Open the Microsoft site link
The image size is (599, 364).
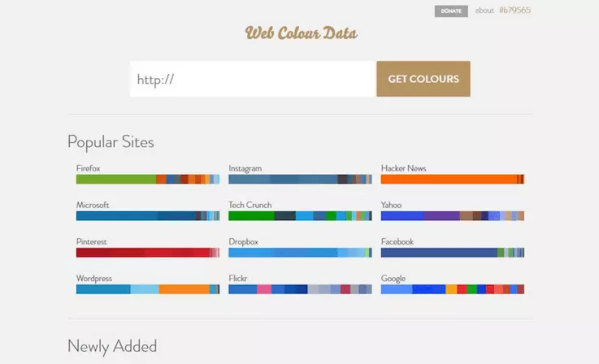pyautogui.click(x=93, y=205)
